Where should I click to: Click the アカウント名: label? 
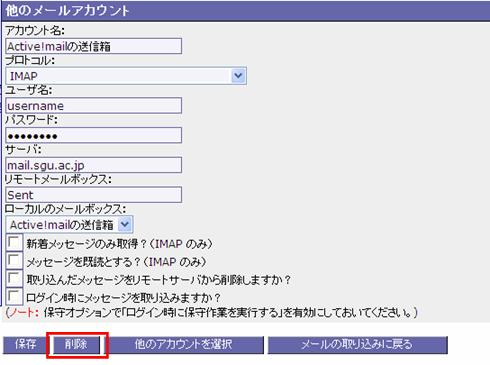[35, 30]
